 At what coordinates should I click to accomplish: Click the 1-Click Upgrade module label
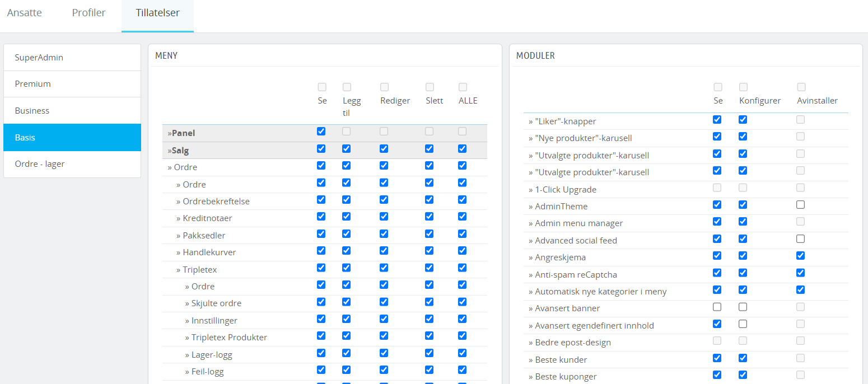pyautogui.click(x=562, y=190)
